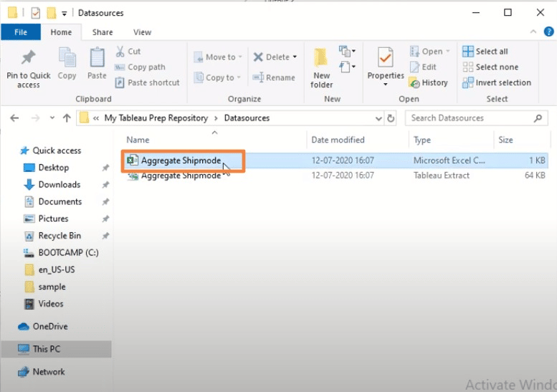Click Edit in the Open group

tap(423, 67)
